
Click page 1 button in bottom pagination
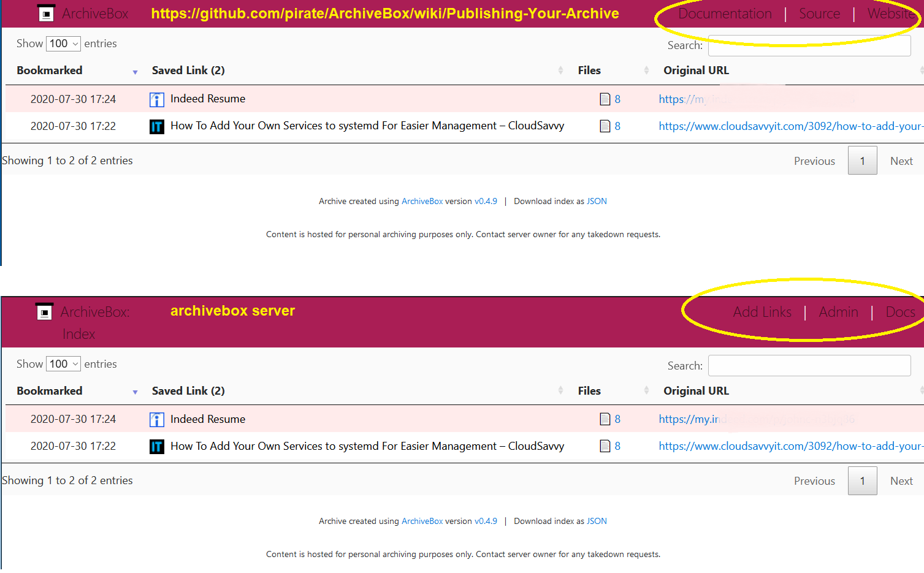click(x=862, y=481)
